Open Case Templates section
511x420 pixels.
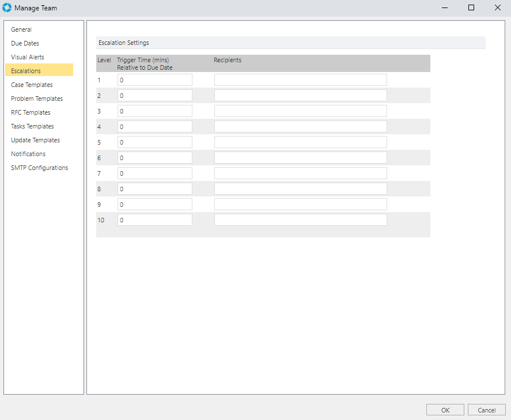(32, 85)
